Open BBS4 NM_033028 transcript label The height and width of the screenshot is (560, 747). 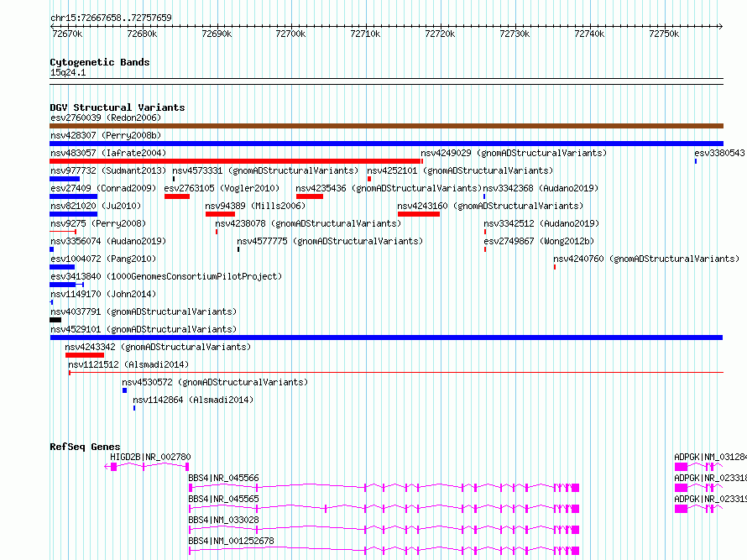coord(223,520)
